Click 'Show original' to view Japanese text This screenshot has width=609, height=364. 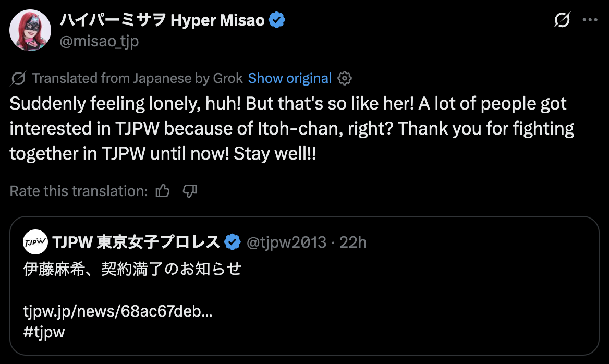pos(289,78)
